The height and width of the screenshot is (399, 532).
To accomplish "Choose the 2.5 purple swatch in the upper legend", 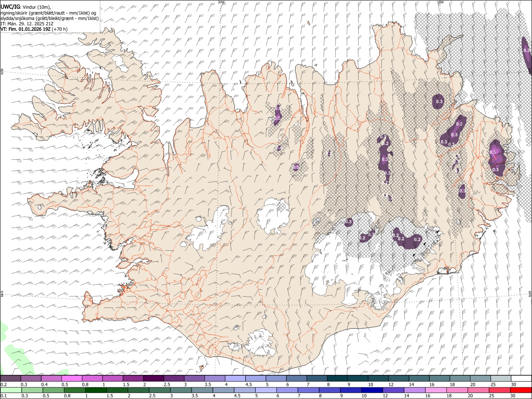I will [x=173, y=378].
